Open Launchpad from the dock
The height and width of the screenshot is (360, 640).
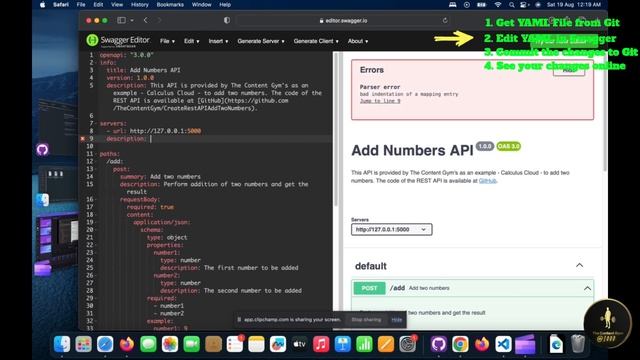[84, 344]
